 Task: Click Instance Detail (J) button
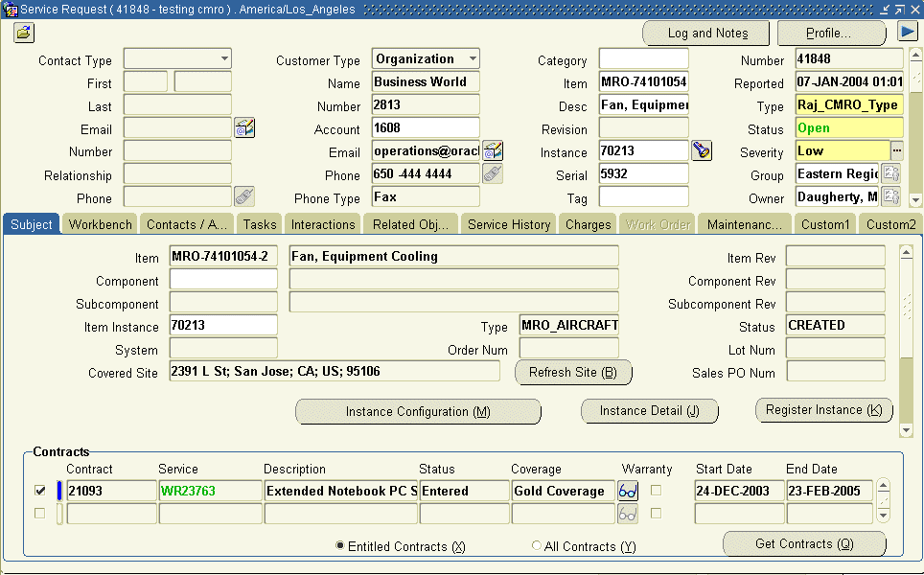pyautogui.click(x=650, y=410)
